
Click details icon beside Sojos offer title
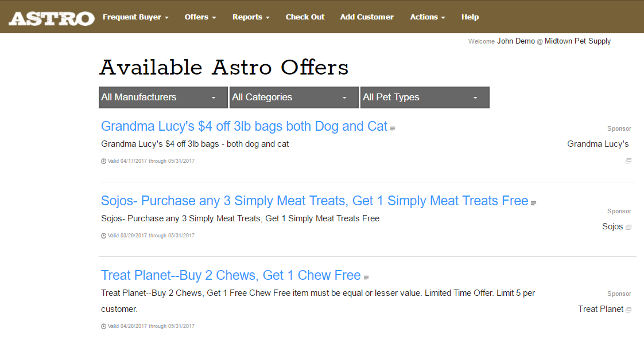coord(534,203)
